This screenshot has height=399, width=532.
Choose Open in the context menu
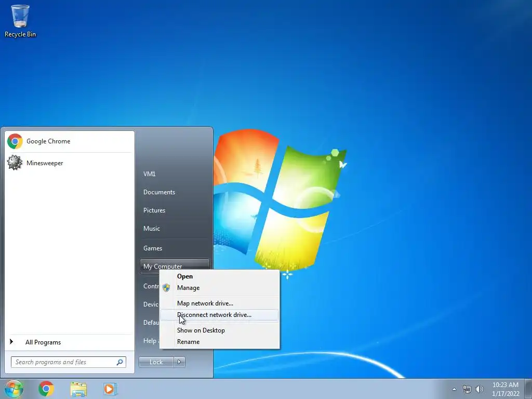pos(220,276)
